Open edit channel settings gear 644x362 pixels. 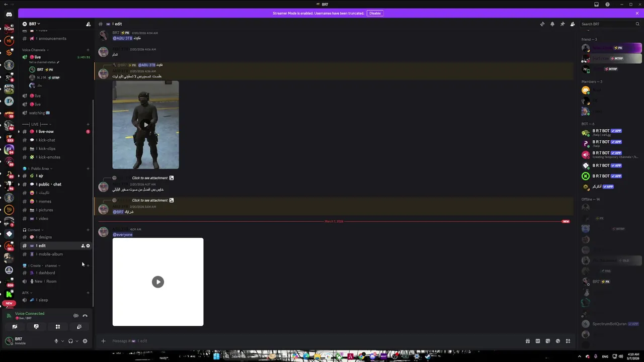tap(88, 246)
